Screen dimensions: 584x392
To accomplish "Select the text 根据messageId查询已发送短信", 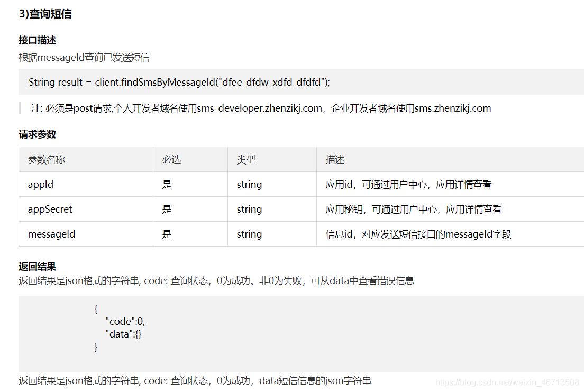I will point(85,57).
